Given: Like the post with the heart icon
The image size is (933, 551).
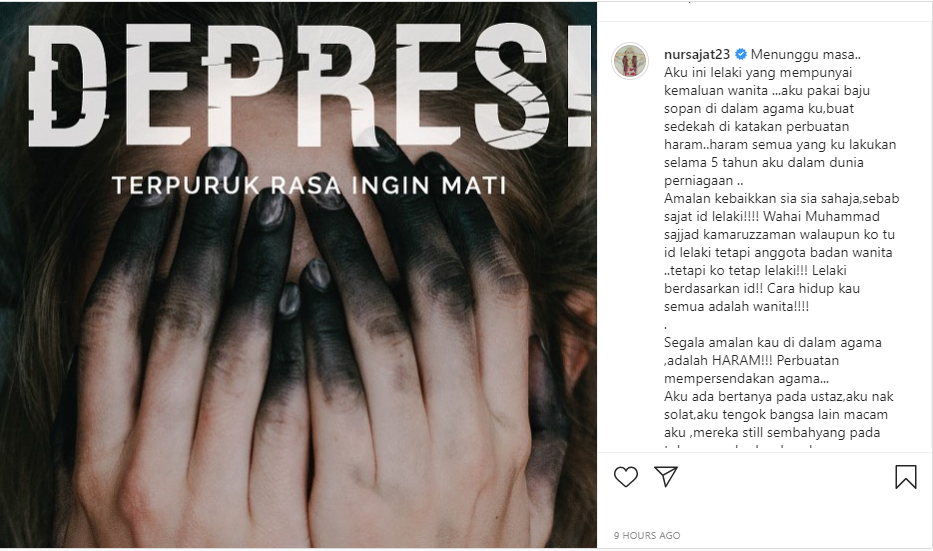Looking at the screenshot, I should [x=625, y=477].
